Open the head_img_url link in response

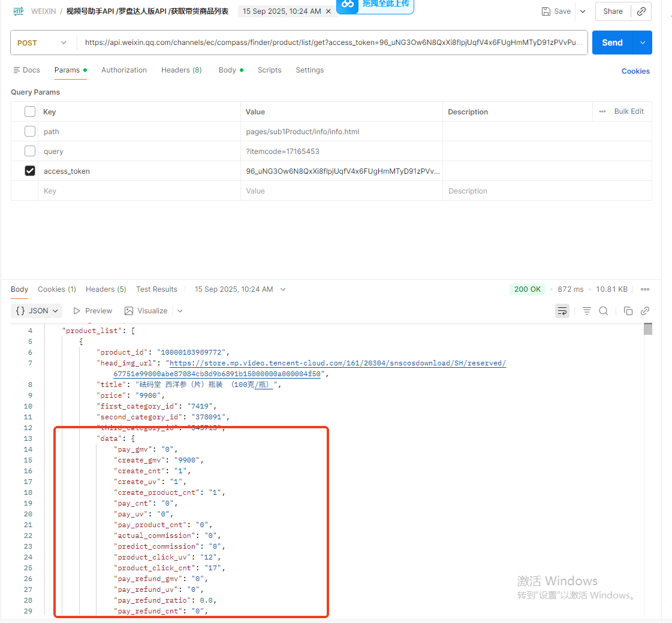(337, 363)
